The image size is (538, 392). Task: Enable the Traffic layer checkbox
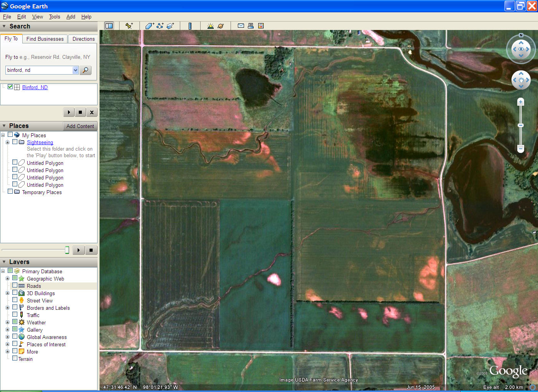(15, 314)
